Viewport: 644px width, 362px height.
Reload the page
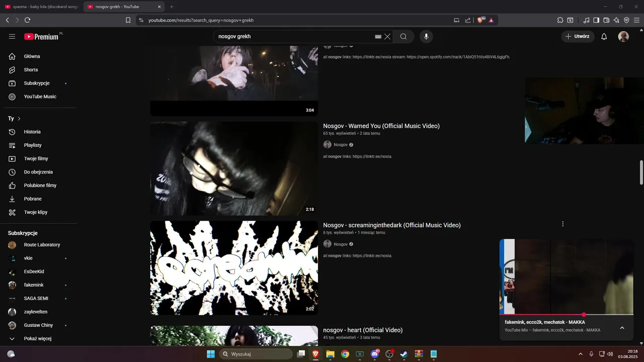[x=27, y=20]
